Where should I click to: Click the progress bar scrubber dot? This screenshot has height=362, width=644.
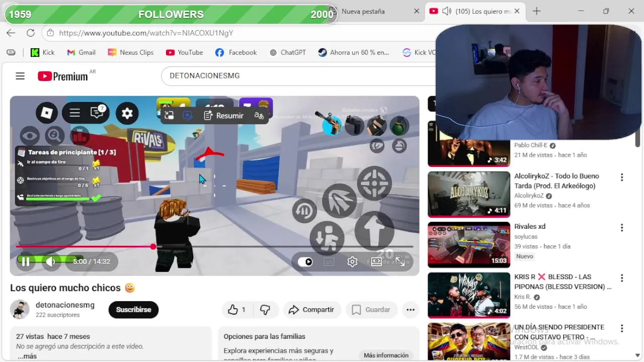click(x=153, y=246)
